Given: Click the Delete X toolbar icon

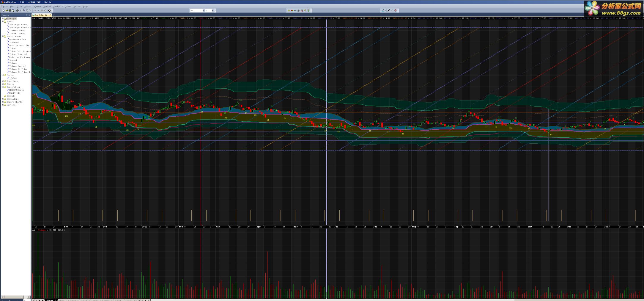Looking at the screenshot, I should click(30, 10).
